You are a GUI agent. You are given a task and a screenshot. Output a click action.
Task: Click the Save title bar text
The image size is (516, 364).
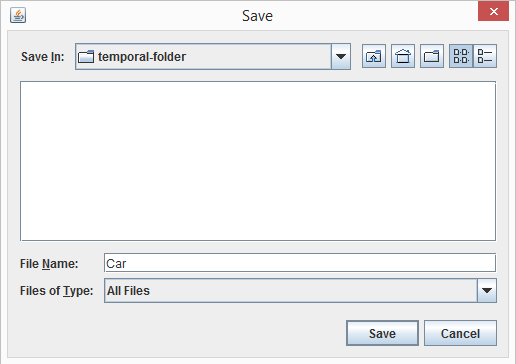(257, 16)
